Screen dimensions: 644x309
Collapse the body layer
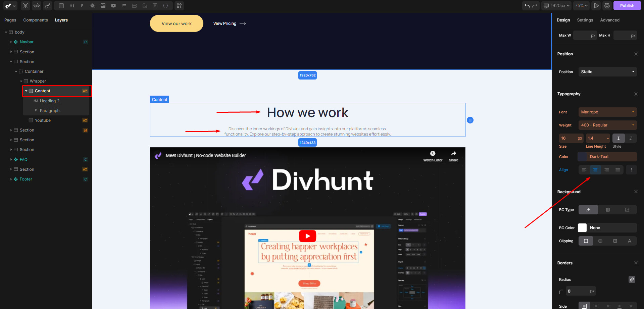(x=6, y=32)
